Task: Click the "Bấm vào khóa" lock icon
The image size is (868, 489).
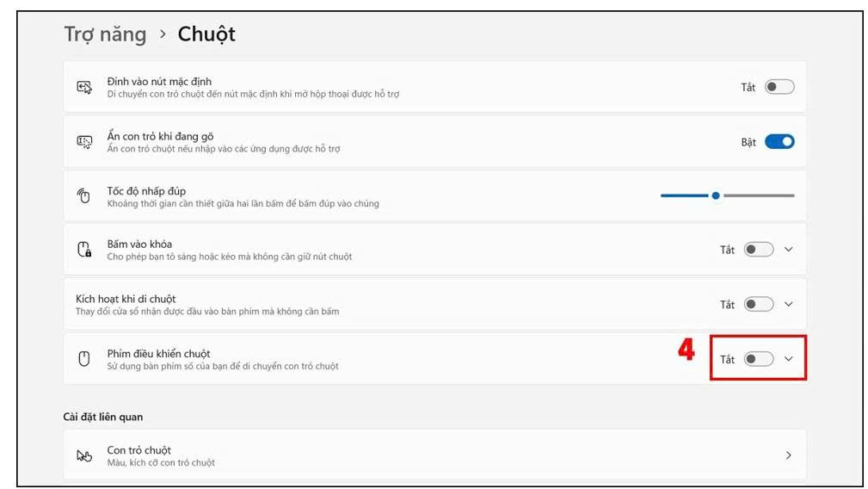Action: [84, 250]
